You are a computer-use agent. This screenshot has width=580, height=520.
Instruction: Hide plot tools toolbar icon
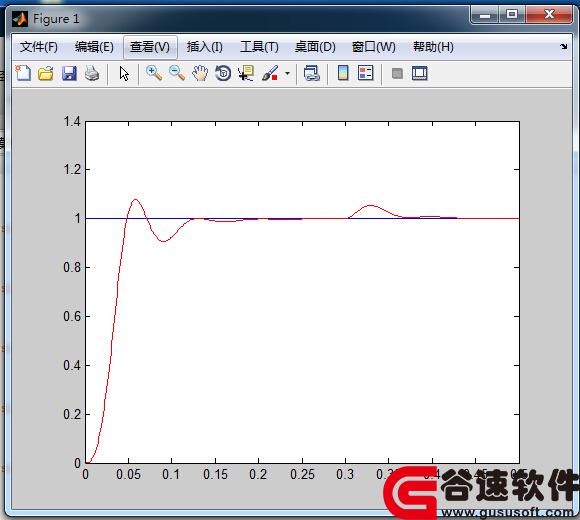point(397,73)
